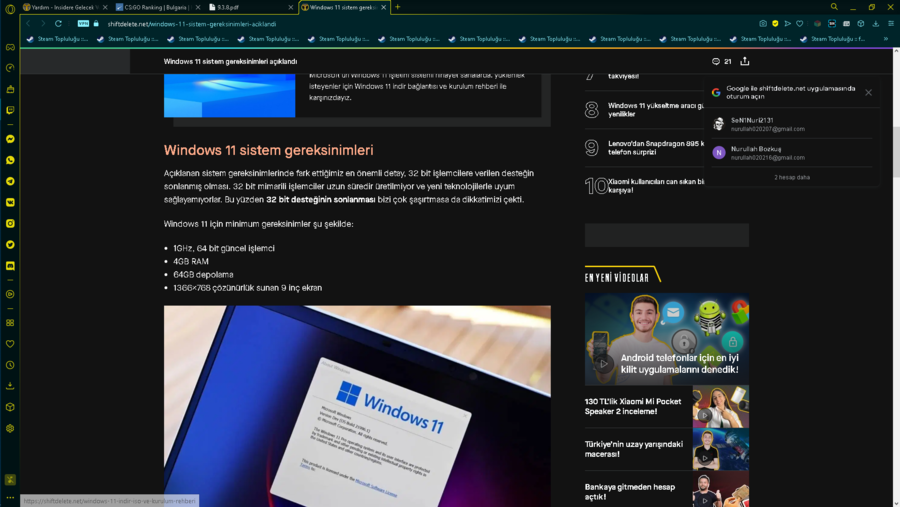Open "Türkiye'nin uzay yarışındaki macerası" video
Viewport: 900px width, 507px height.
coord(666,449)
